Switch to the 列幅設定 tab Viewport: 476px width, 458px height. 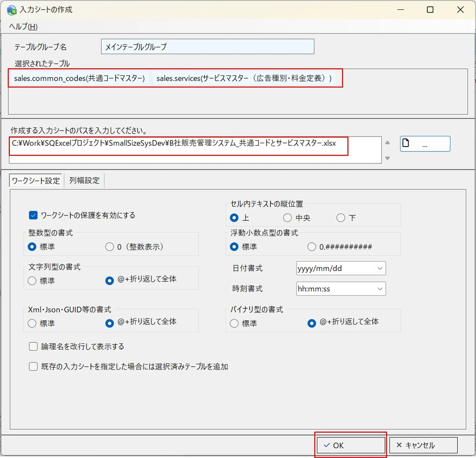pyautogui.click(x=85, y=180)
